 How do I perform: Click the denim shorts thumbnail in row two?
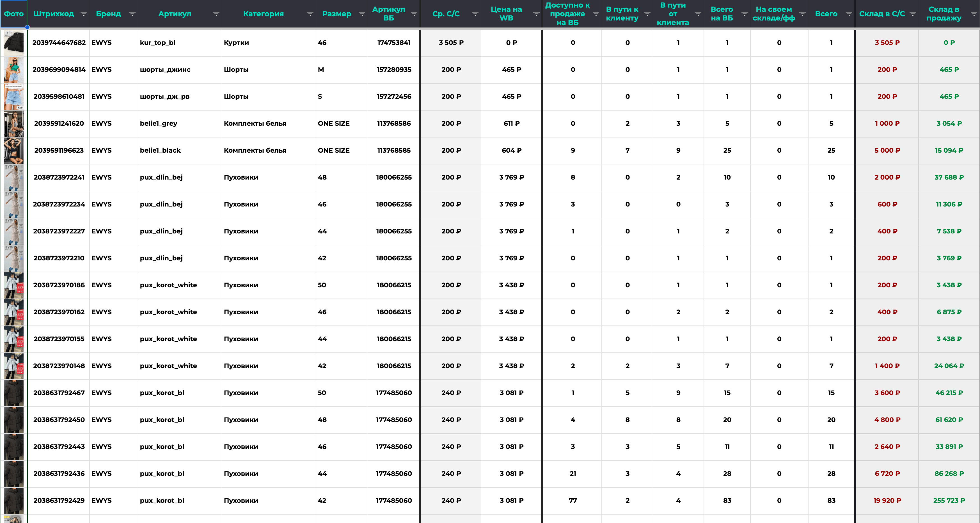click(14, 70)
